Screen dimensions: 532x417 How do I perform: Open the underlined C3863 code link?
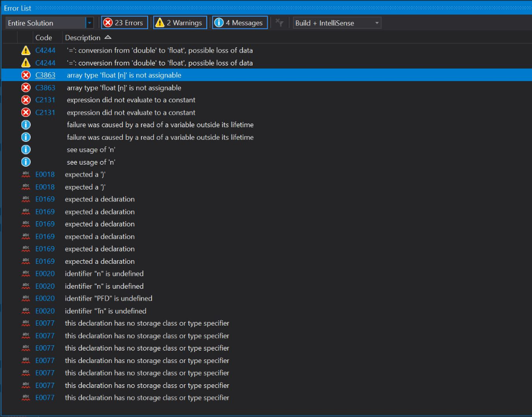(45, 75)
